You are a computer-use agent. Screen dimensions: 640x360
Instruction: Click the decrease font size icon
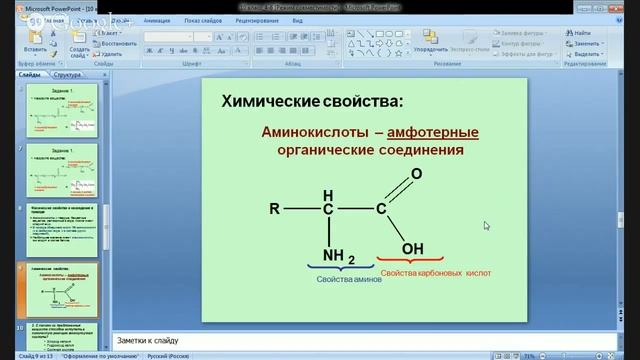pyautogui.click(x=230, y=37)
